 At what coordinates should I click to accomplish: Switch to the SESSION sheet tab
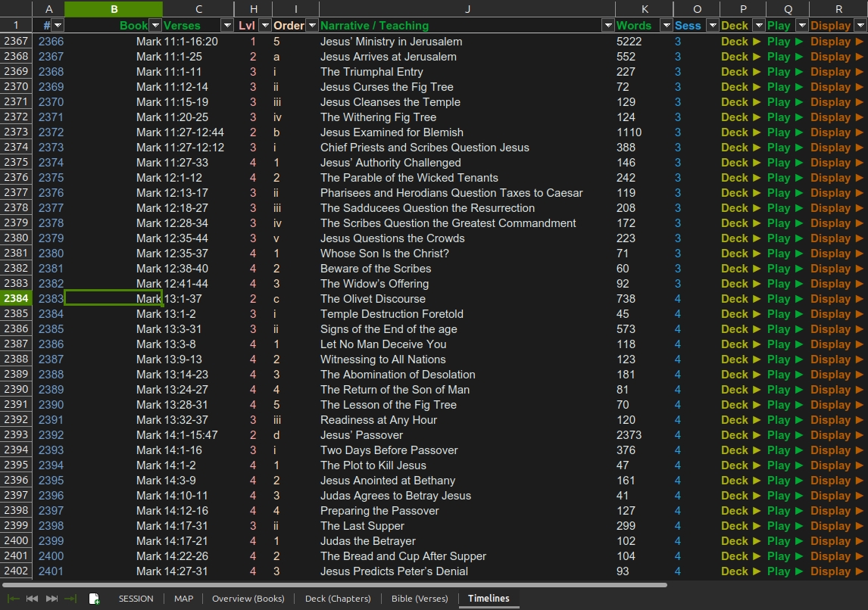tap(136, 599)
